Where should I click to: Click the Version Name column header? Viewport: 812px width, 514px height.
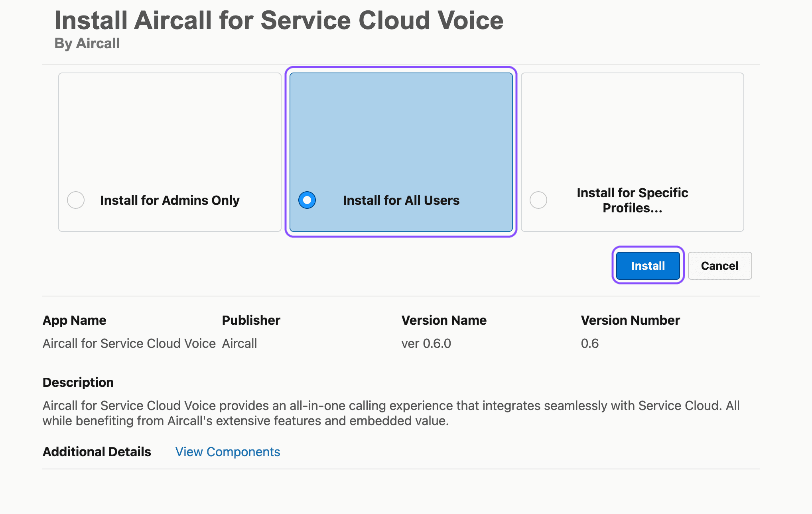[x=444, y=320]
